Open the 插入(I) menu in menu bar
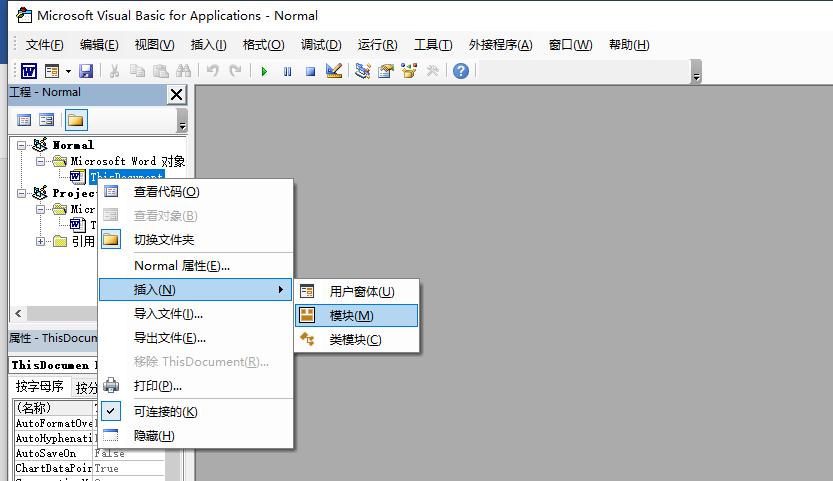Viewport: 833px width, 481px height. pos(208,45)
